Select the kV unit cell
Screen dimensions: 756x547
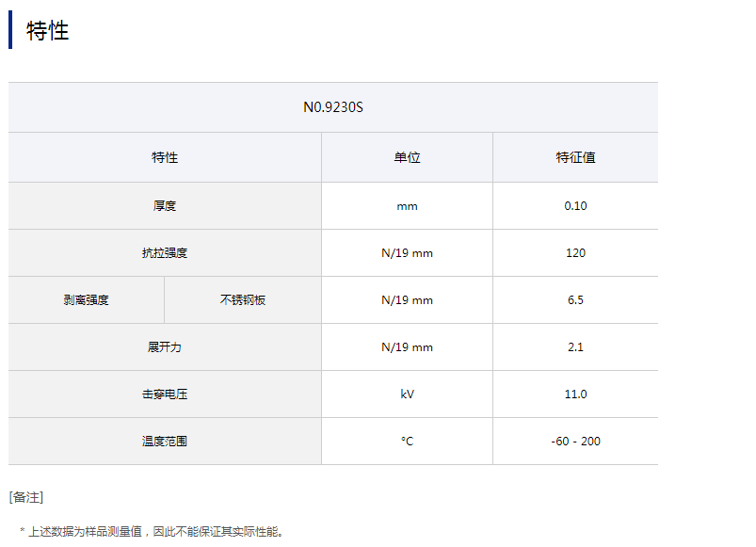pos(407,394)
